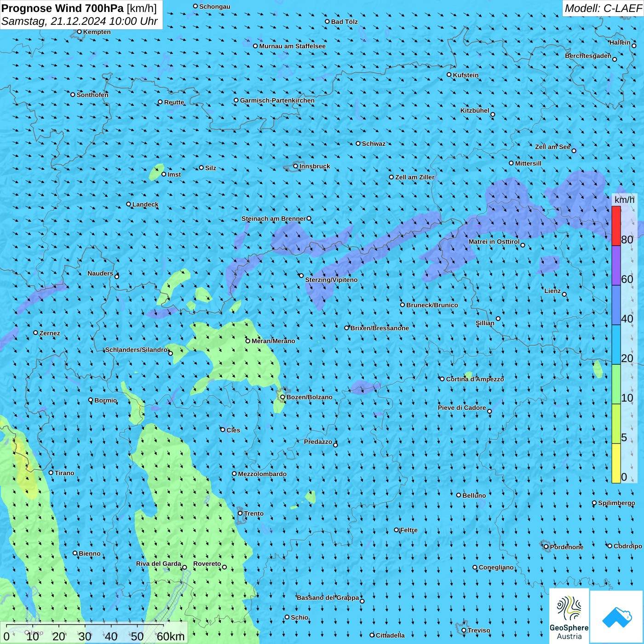Image resolution: width=644 pixels, height=644 pixels.
Task: Select the Imst label
Action: [174, 174]
